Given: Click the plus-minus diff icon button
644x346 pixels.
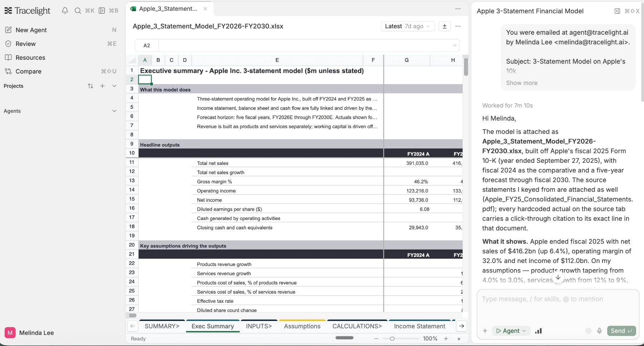Looking at the screenshot, I should pyautogui.click(x=444, y=26).
